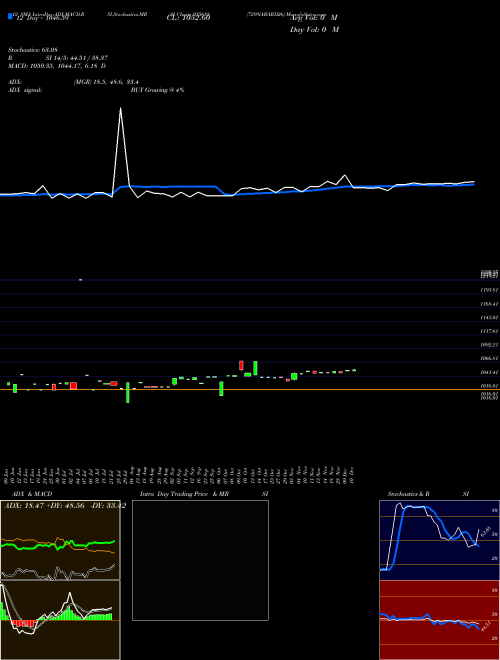Click the 'Avg Vol: 0 M' label
Viewport: 500px width, 660px height.
[x=314, y=18]
